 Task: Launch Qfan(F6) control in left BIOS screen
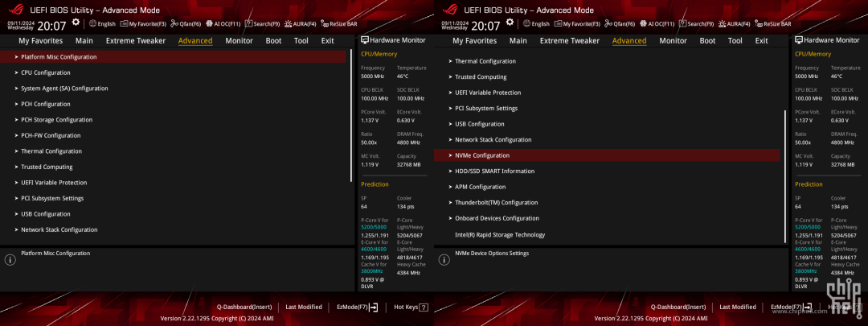pyautogui.click(x=186, y=24)
